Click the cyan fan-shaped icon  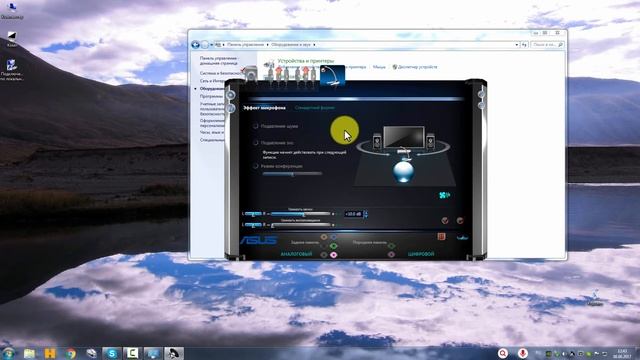[x=444, y=196]
